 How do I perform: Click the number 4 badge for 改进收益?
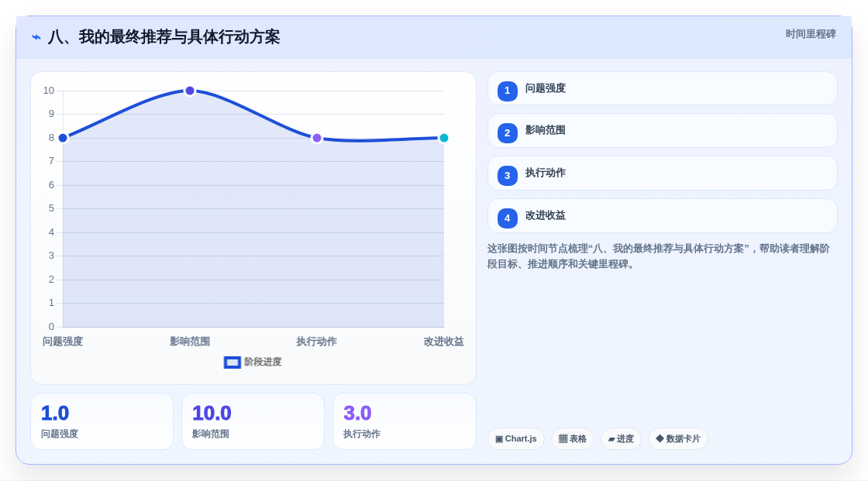tap(507, 218)
